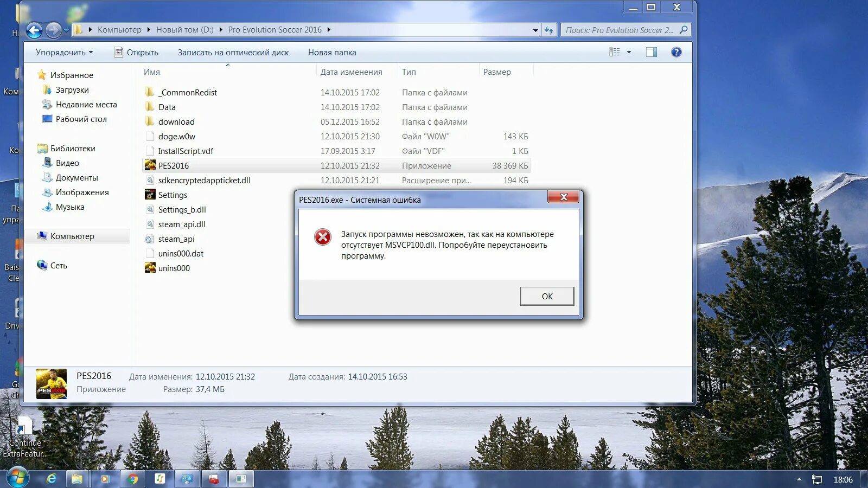The width and height of the screenshot is (868, 488).
Task: Click Новый том (D:) breadcrumb
Action: [x=185, y=30]
